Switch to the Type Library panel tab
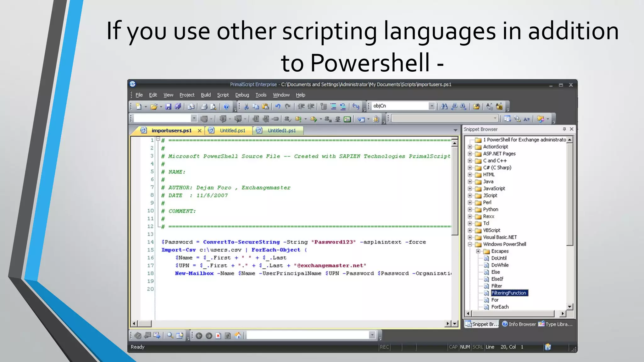The height and width of the screenshot is (362, 644). 556,324
